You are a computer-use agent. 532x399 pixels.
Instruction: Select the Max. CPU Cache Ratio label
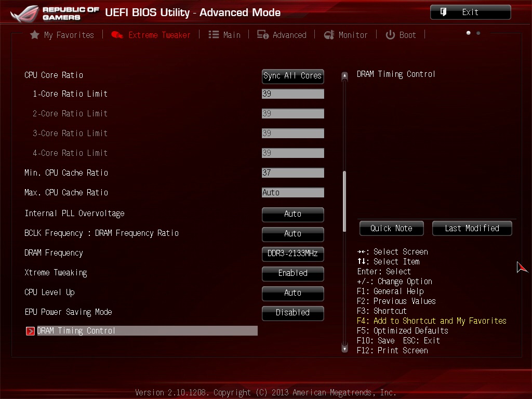66,192
